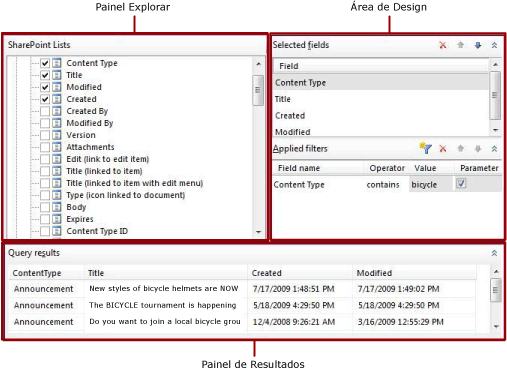
Task: Uncheck the Created field checkbox
Action: (45, 99)
